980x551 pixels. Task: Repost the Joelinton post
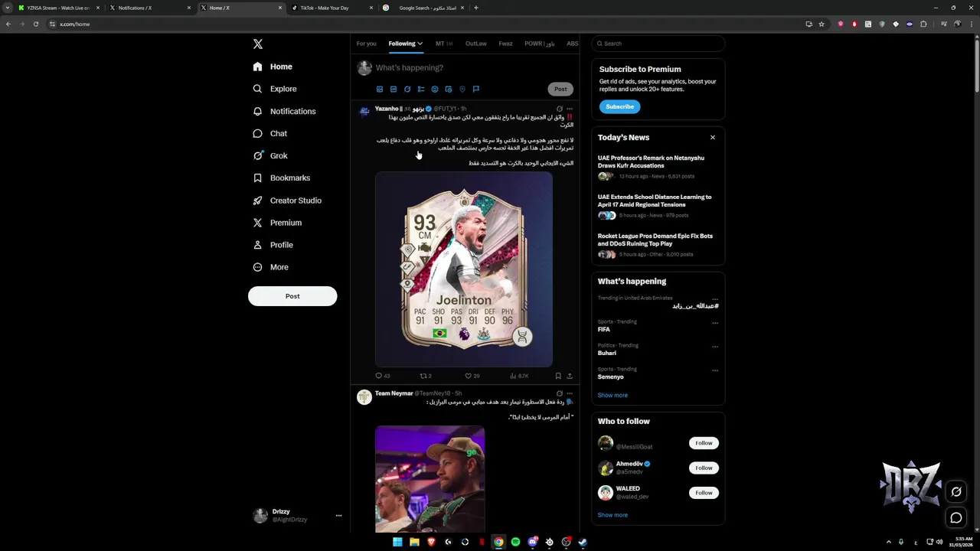click(x=426, y=376)
